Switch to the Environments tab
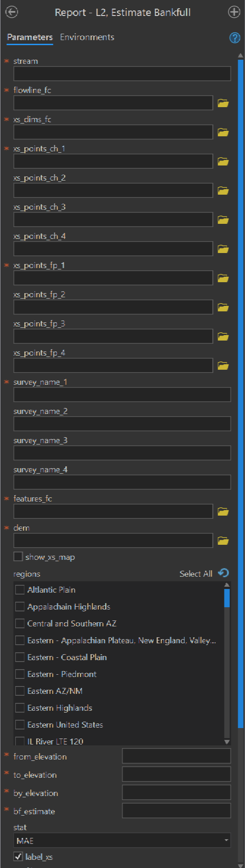The width and height of the screenshot is (245, 868). [x=87, y=37]
